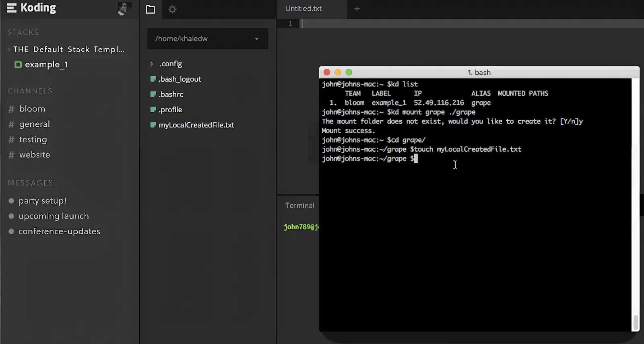
Task: Open the party setup! message
Action: (x=42, y=200)
